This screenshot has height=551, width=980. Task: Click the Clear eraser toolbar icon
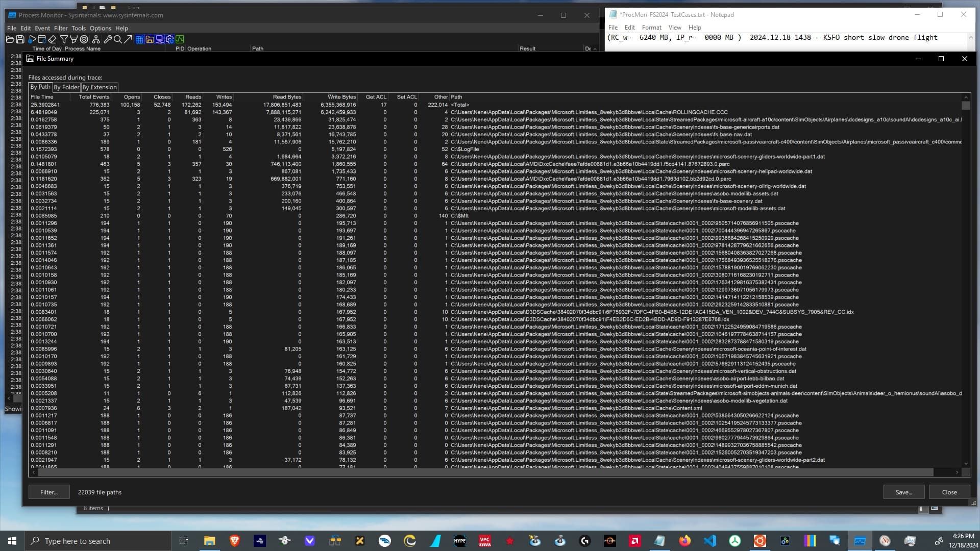(x=52, y=39)
